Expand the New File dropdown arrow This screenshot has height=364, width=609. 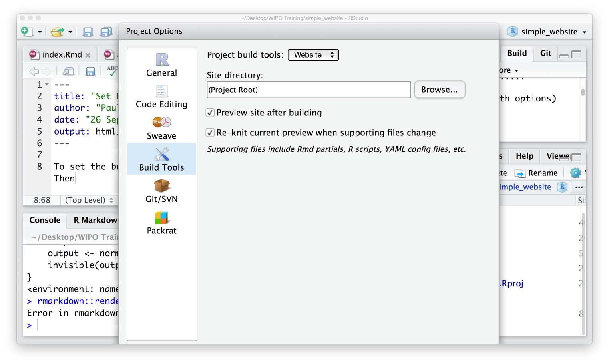point(40,32)
